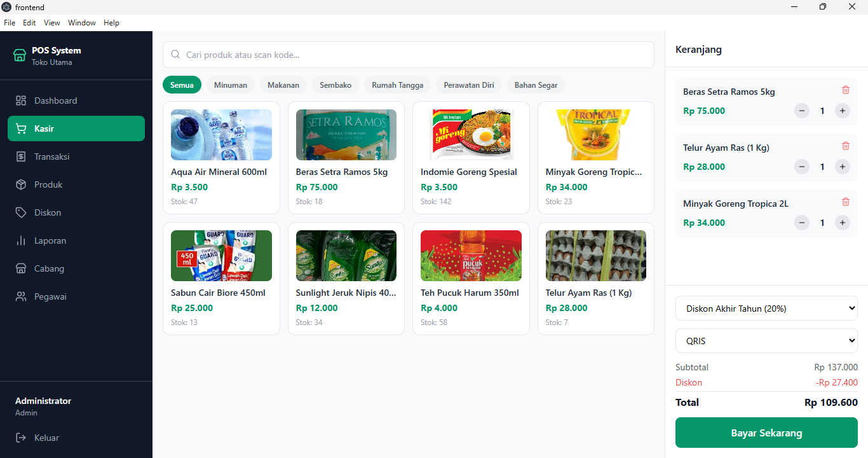Select the Semua category filter
The height and width of the screenshot is (458, 868).
[x=182, y=85]
